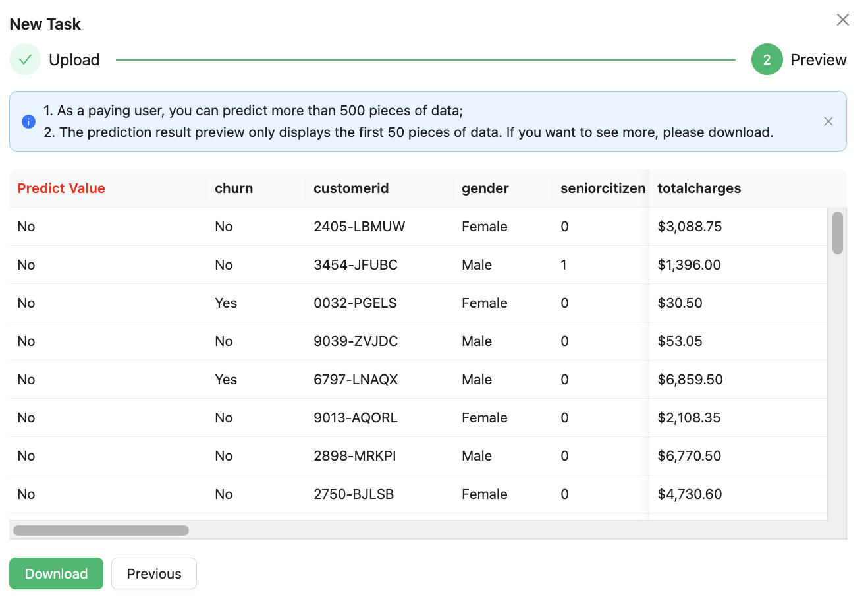Click the vertical table scrollbar thumb
This screenshot has width=868, height=605.
pyautogui.click(x=837, y=233)
